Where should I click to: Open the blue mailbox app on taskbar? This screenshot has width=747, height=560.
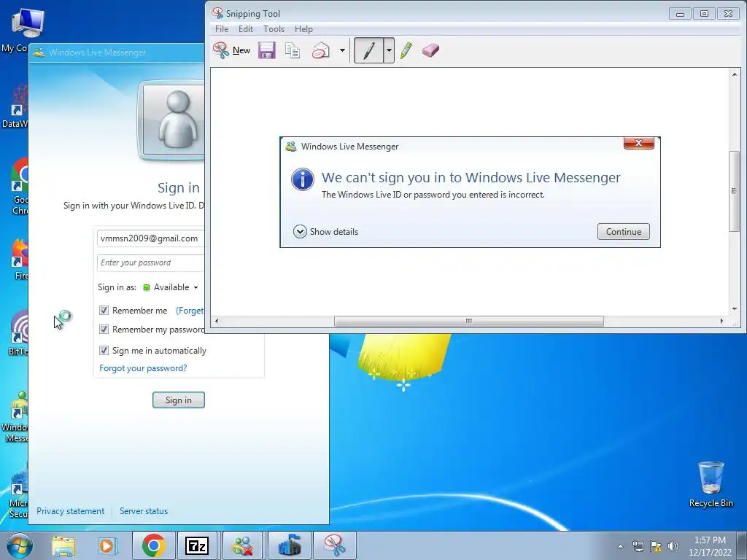[289, 545]
